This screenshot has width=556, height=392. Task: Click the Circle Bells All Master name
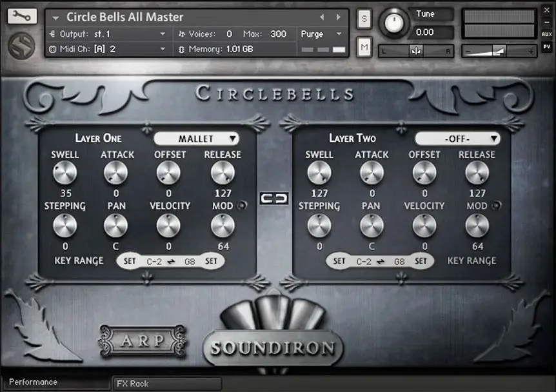[125, 17]
